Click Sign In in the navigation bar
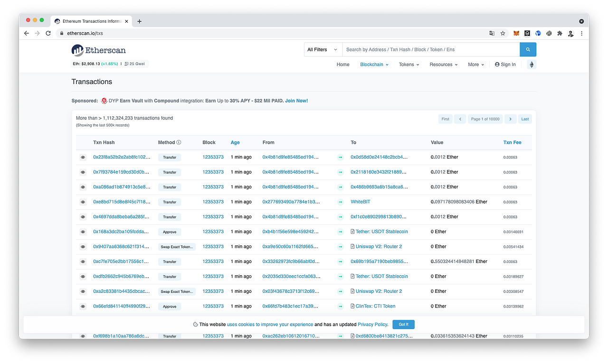Screen dimensions: 608x364 click(x=505, y=65)
